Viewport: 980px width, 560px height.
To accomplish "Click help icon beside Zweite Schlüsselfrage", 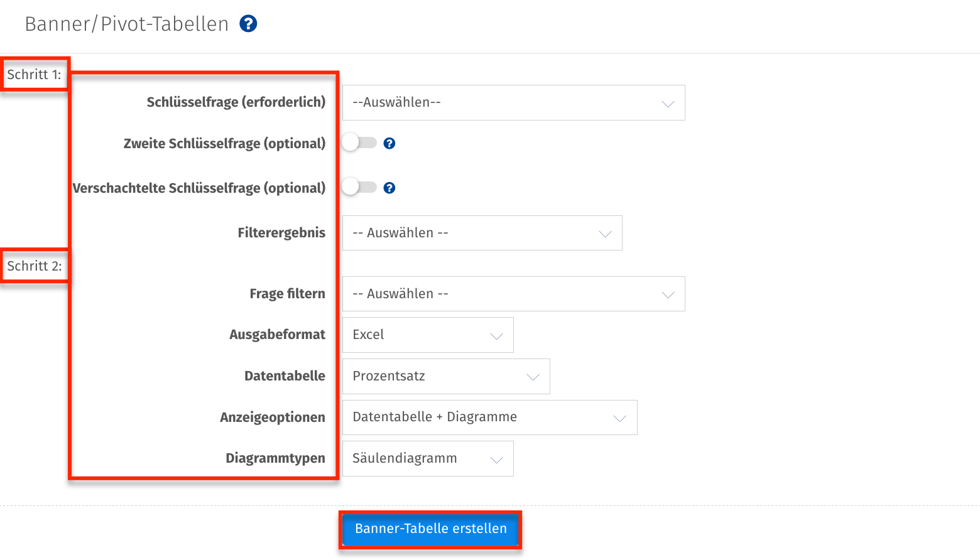I will pyautogui.click(x=389, y=143).
